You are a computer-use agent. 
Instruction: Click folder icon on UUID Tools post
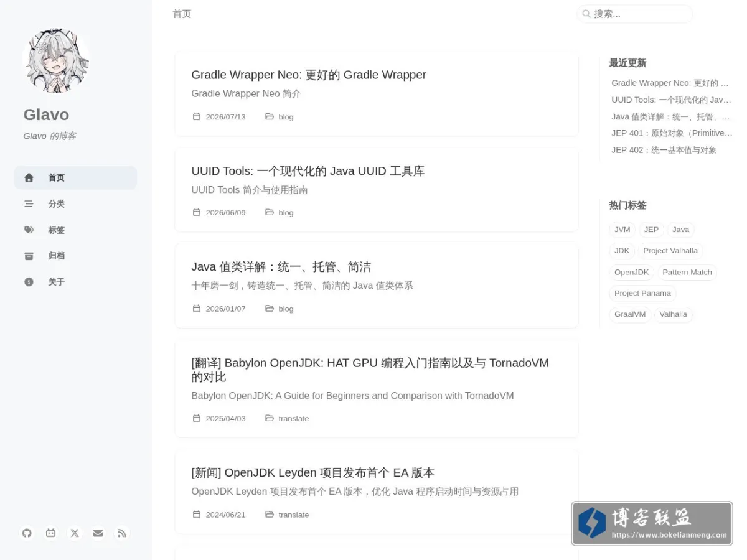coord(270,212)
